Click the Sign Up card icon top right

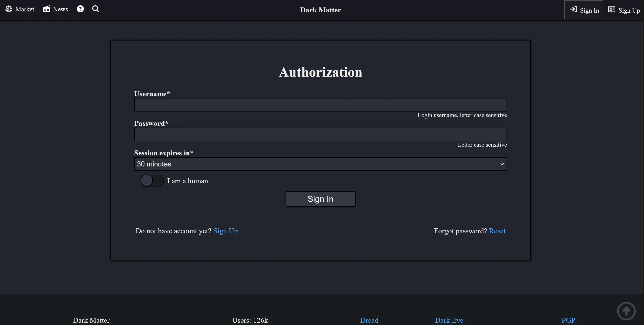pos(612,9)
